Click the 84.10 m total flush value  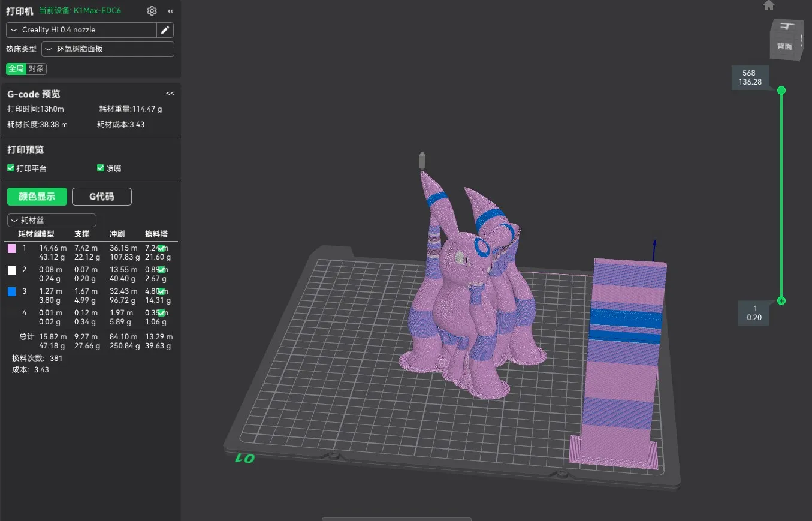click(x=123, y=337)
